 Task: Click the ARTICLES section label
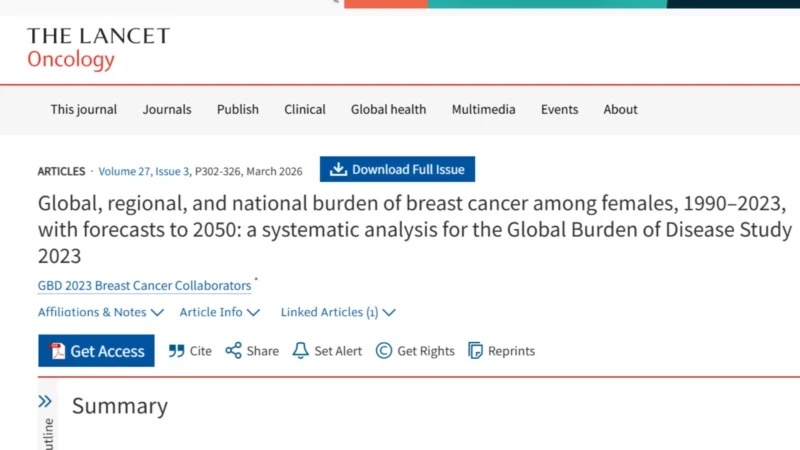pos(61,171)
